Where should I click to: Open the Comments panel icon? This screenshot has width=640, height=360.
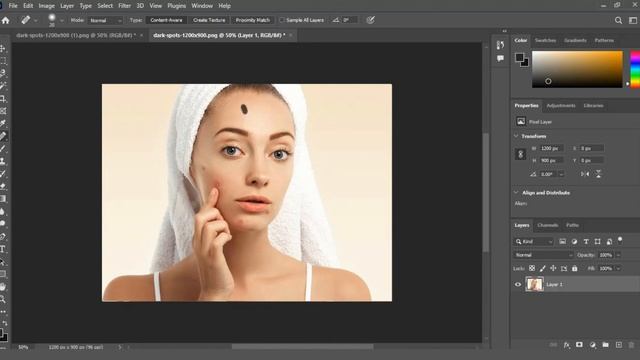[x=500, y=59]
